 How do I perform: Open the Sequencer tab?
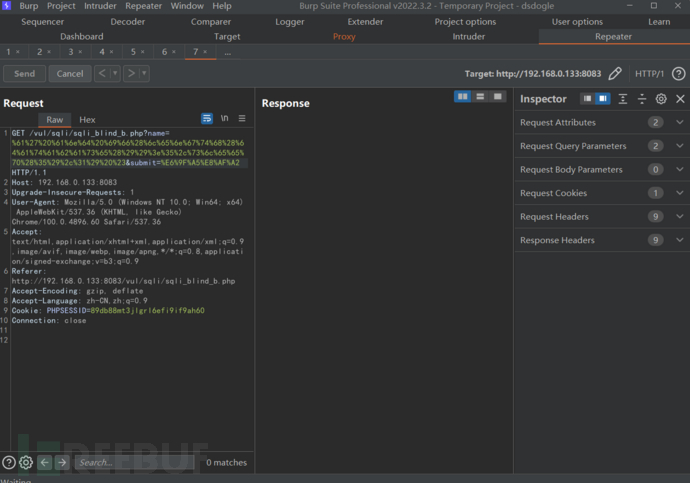pyautogui.click(x=43, y=22)
